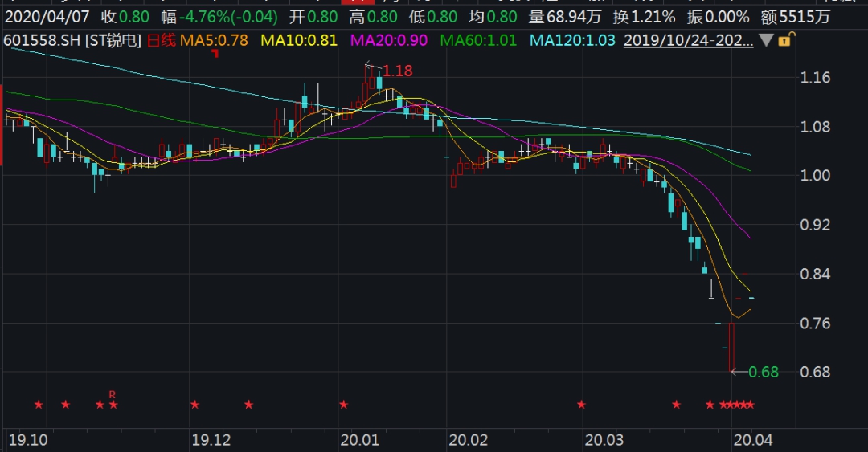Click the red R marker above the star
Viewport: 868px width, 452px height.
pyautogui.click(x=113, y=394)
